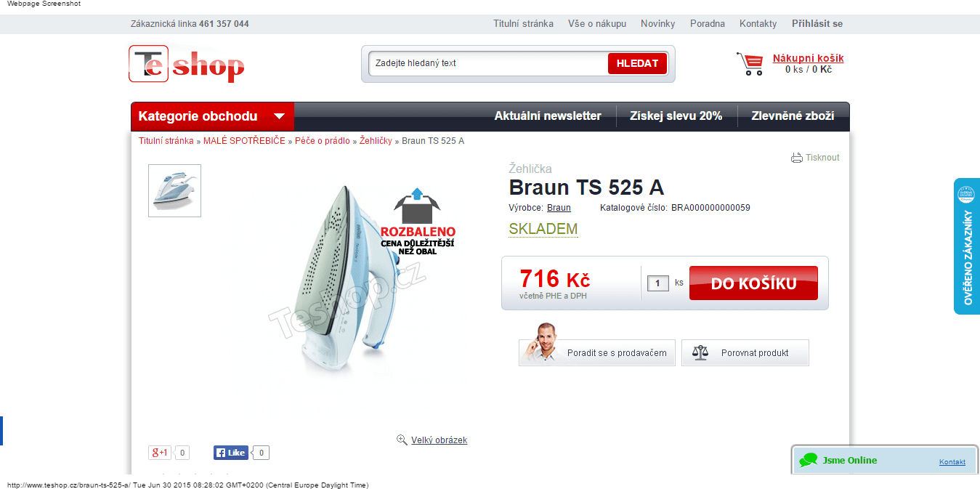The image size is (980, 489).
Task: Open the Aktuální newsletter menu item
Action: [548, 116]
